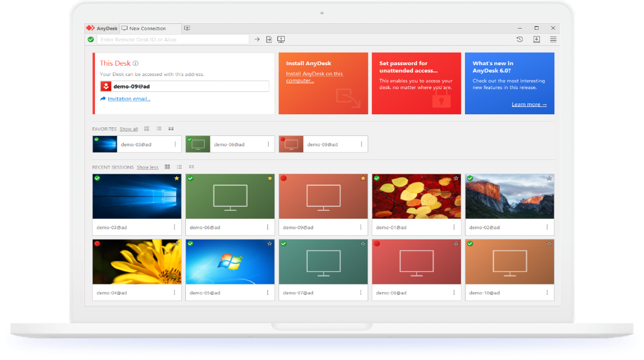Click the info icon next to This Desk
This screenshot has width=644, height=360.
[x=136, y=63]
